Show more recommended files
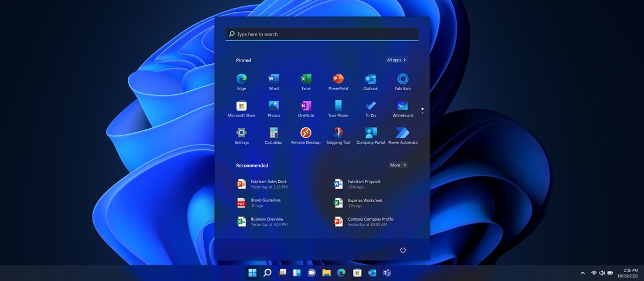The image size is (644, 281). pos(398,165)
